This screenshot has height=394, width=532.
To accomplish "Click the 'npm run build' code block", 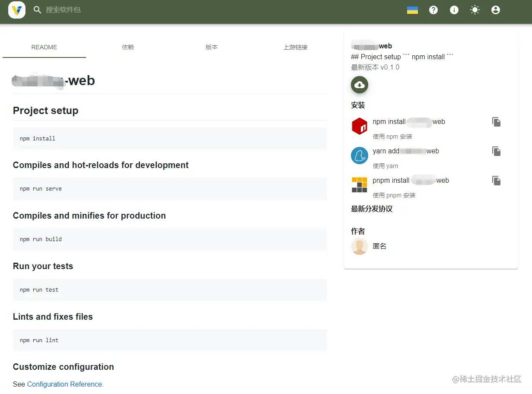I will tap(170, 239).
